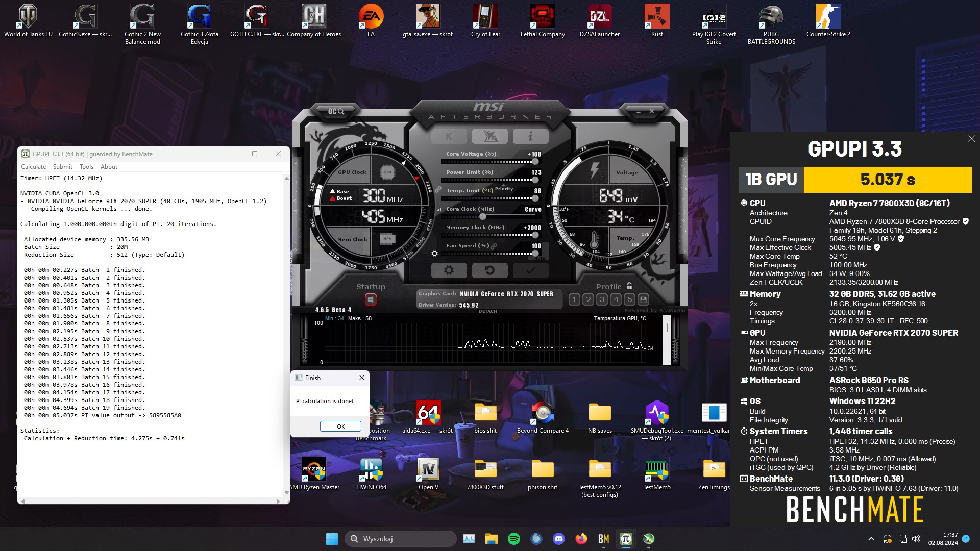The height and width of the screenshot is (551, 980).
Task: Click OK in the Finish dialog
Action: (x=340, y=427)
